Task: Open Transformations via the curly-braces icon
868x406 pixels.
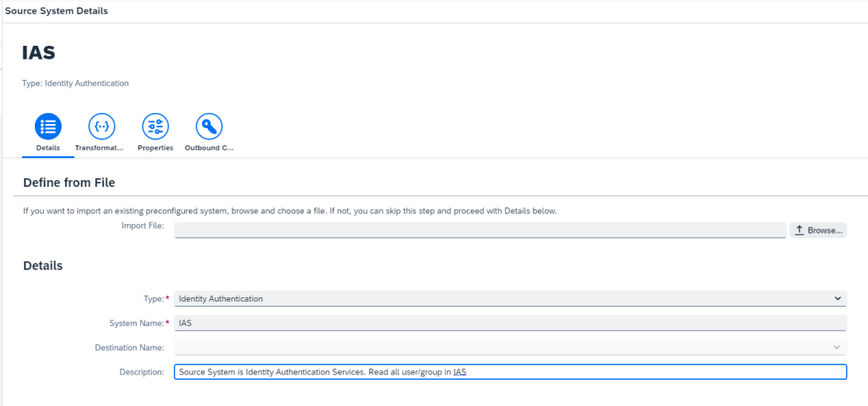Action: 101,127
